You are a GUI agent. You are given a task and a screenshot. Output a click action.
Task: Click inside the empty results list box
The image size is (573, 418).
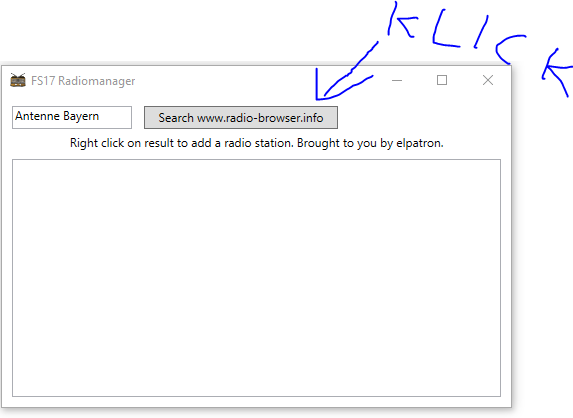(257, 278)
